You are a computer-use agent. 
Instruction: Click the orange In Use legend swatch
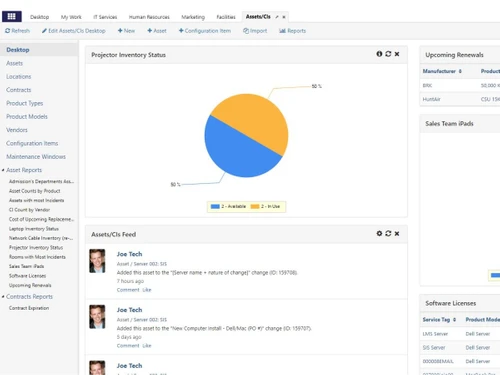click(x=255, y=206)
